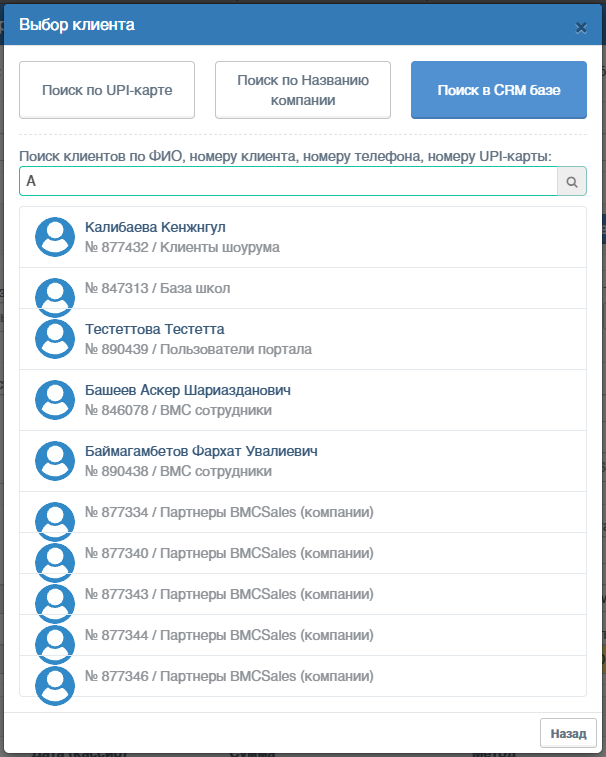Close the Выбор клиента dialog
This screenshot has width=606, height=757.
tap(581, 28)
